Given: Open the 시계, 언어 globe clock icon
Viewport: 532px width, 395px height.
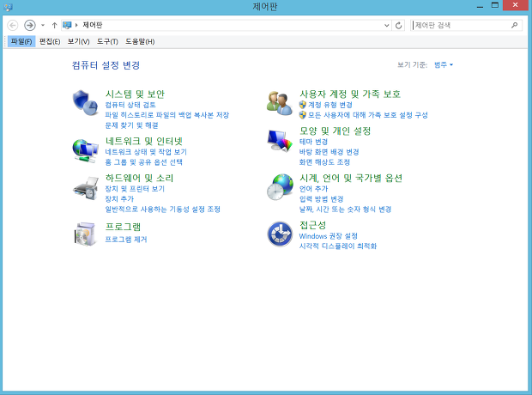Looking at the screenshot, I should click(280, 187).
